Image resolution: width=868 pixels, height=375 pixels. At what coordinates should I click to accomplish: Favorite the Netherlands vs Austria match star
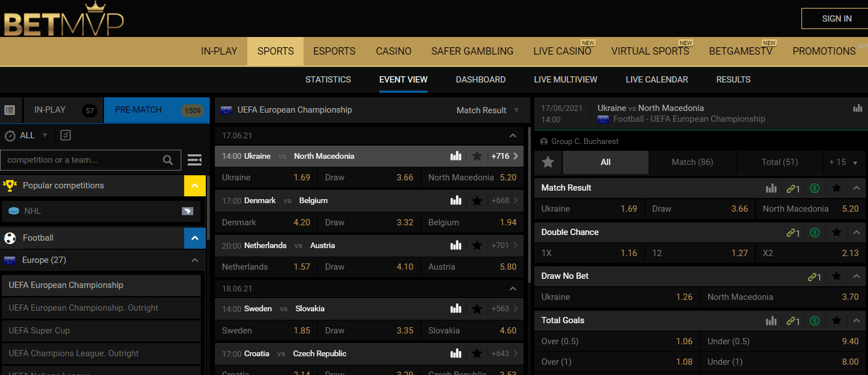coord(477,246)
